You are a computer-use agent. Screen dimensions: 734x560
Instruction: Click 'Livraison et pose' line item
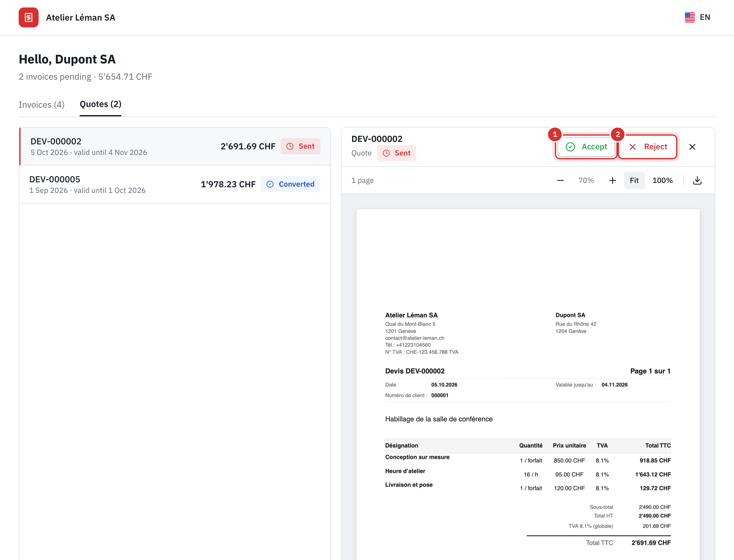pyautogui.click(x=409, y=485)
